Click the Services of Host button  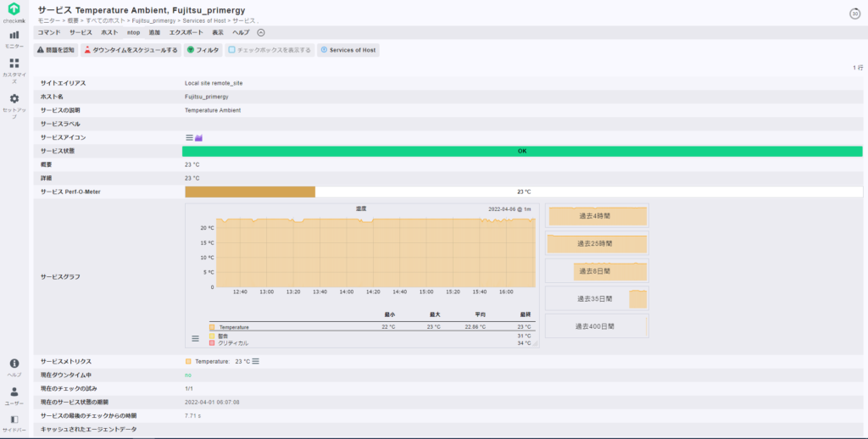tap(348, 50)
